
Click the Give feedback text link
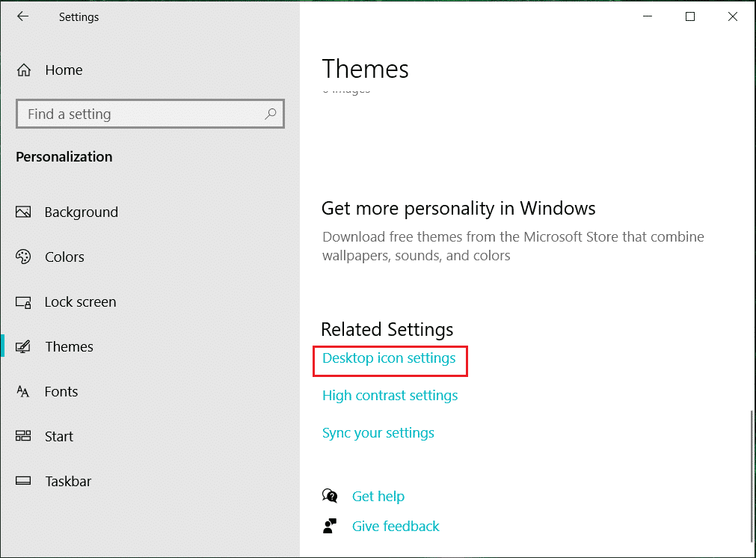[396, 527]
